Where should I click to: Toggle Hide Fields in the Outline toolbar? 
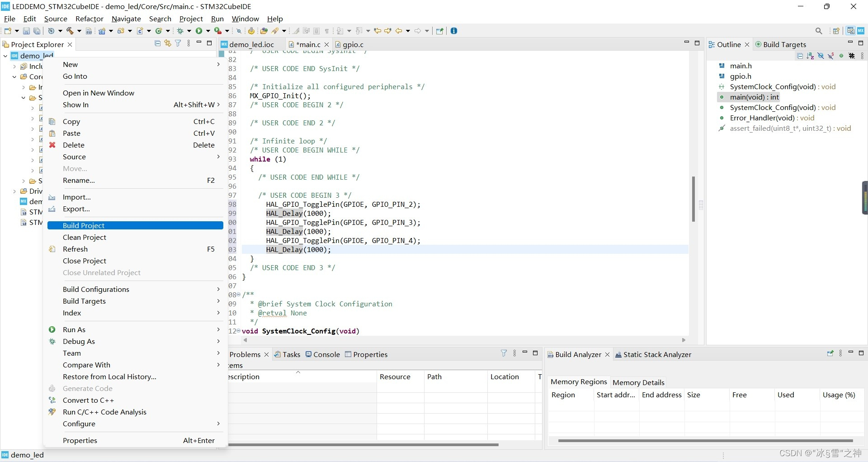click(821, 56)
